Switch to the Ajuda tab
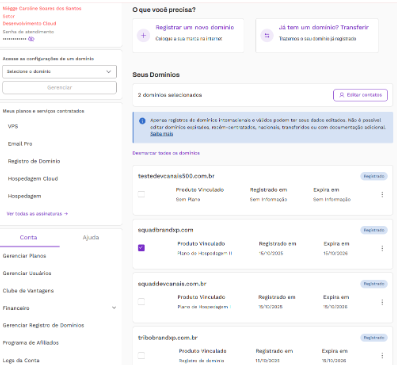Image resolution: width=397 pixels, height=370 pixels. (91, 238)
